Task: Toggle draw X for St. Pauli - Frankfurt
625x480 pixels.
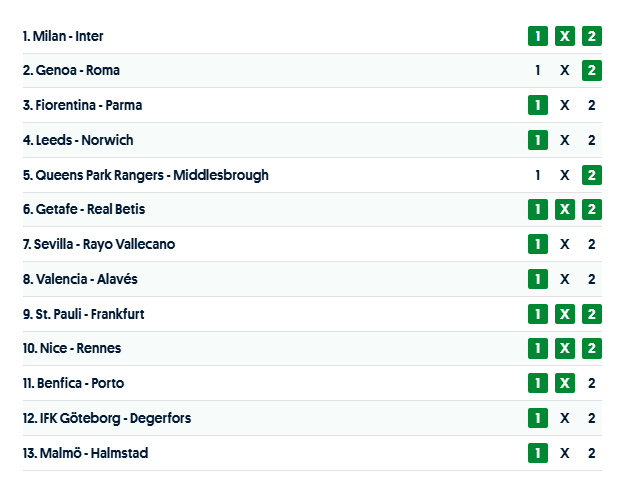Action: point(565,314)
